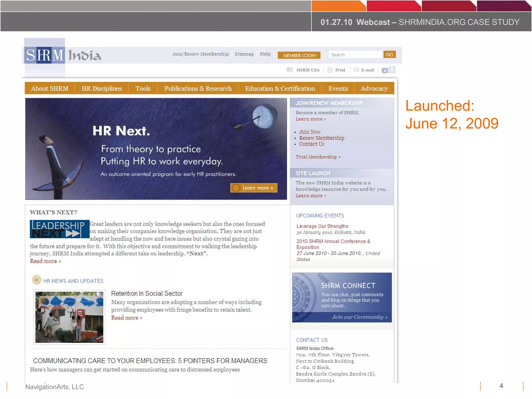Click the HR NEWS AND UPDATES heading
Screen dimensions: 532x399
point(73,281)
